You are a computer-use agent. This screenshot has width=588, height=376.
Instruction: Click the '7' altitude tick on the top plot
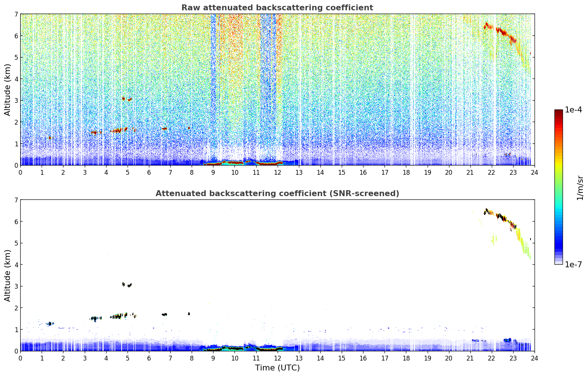(16, 14)
